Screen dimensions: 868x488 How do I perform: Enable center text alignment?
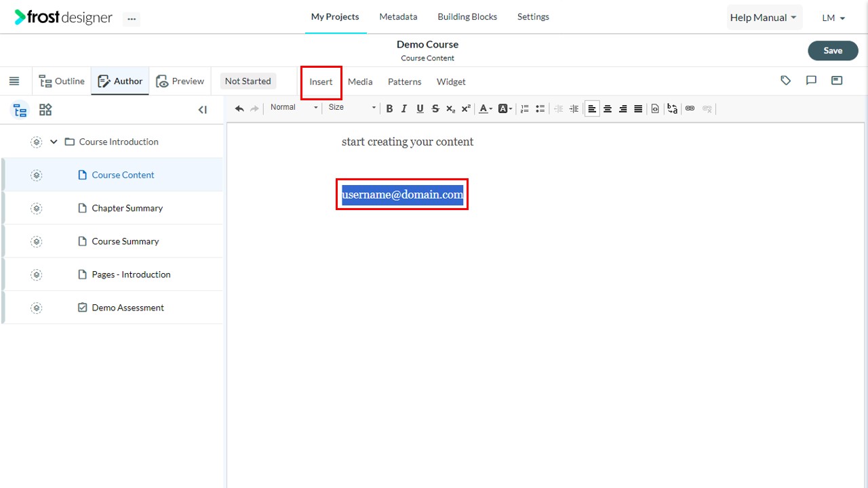click(608, 108)
